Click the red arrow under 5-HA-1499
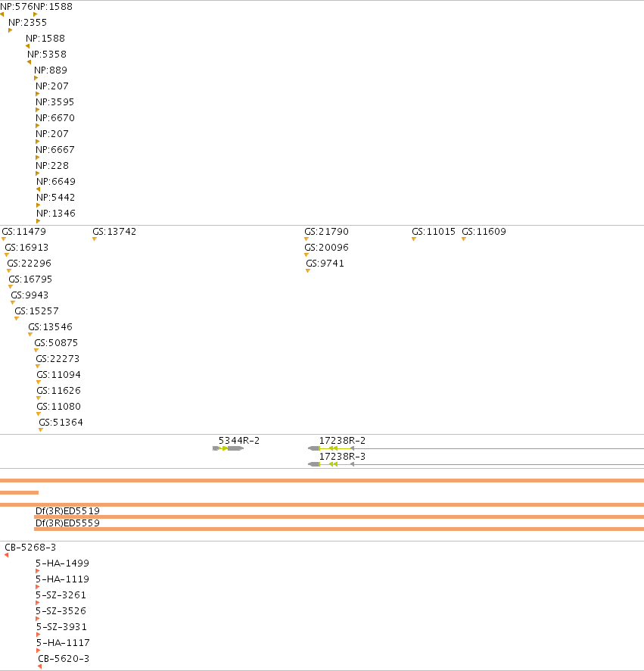 pyautogui.click(x=38, y=571)
